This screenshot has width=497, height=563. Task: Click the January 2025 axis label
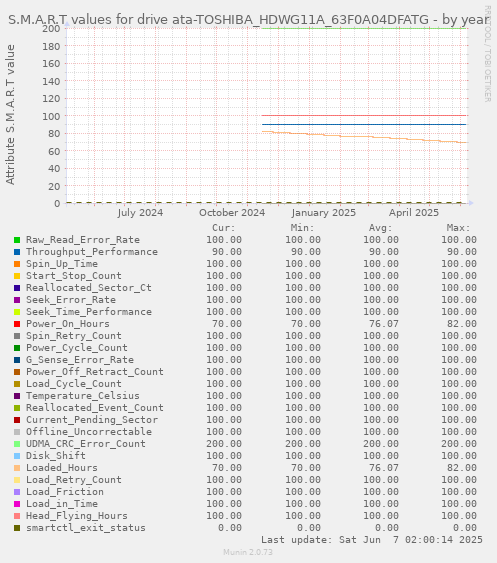click(324, 213)
